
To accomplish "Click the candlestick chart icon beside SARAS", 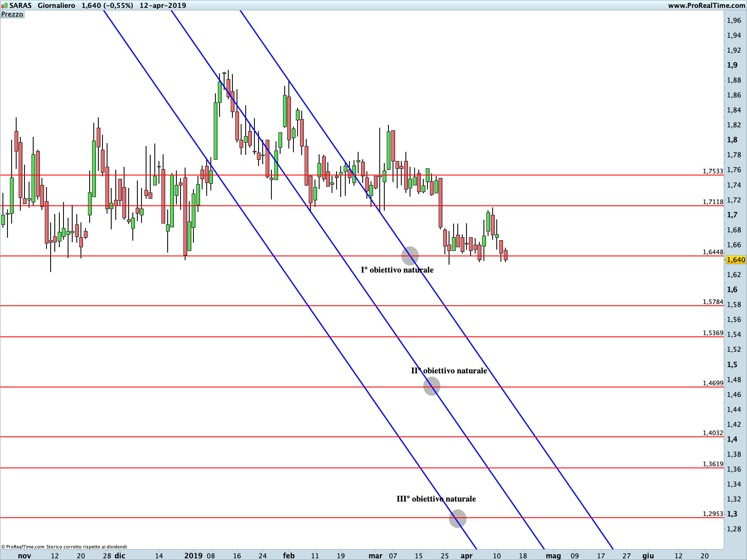I will click(4, 5).
